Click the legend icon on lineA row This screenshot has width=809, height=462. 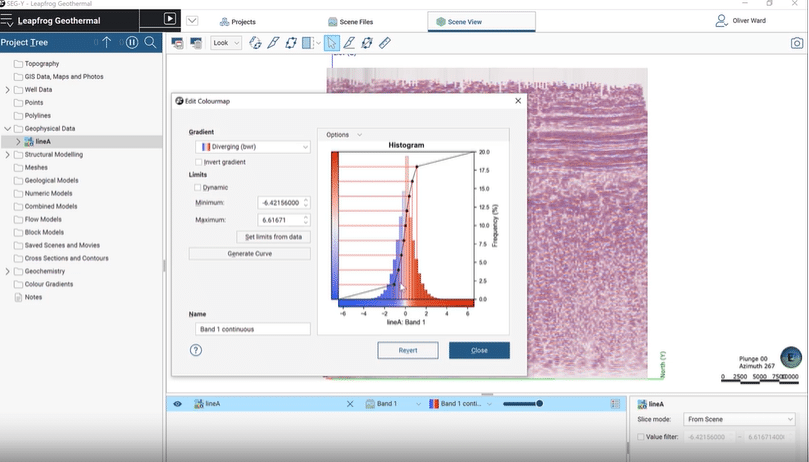[615, 404]
